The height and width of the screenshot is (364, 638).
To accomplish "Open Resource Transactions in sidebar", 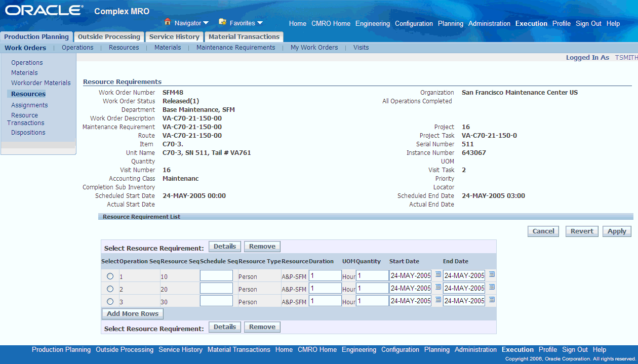I will click(26, 119).
